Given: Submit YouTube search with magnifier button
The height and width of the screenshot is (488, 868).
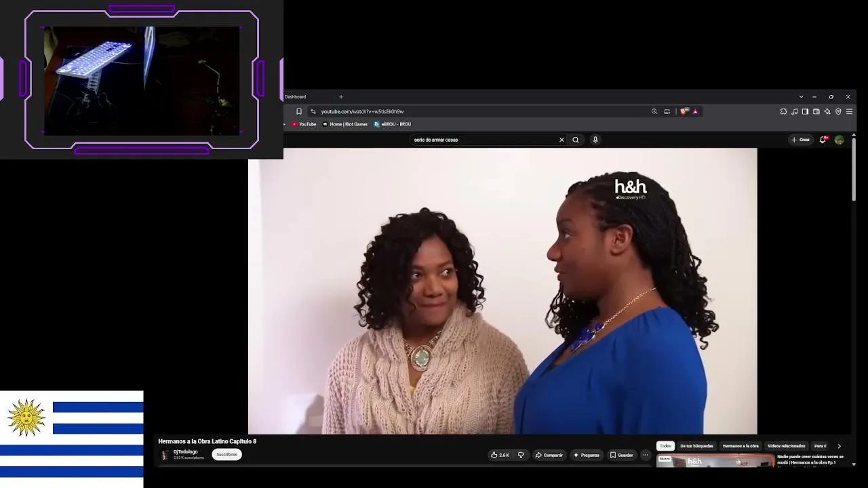Looking at the screenshot, I should coord(576,140).
